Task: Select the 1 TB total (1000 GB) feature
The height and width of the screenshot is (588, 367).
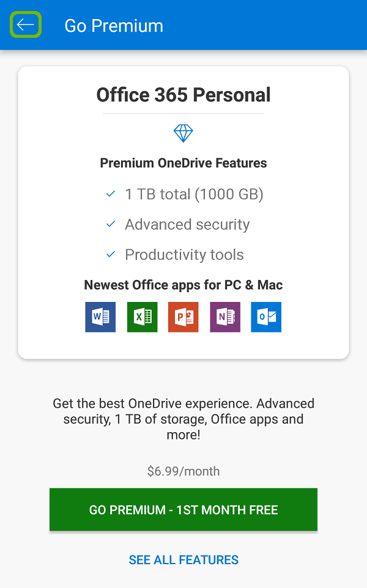Action: click(193, 194)
